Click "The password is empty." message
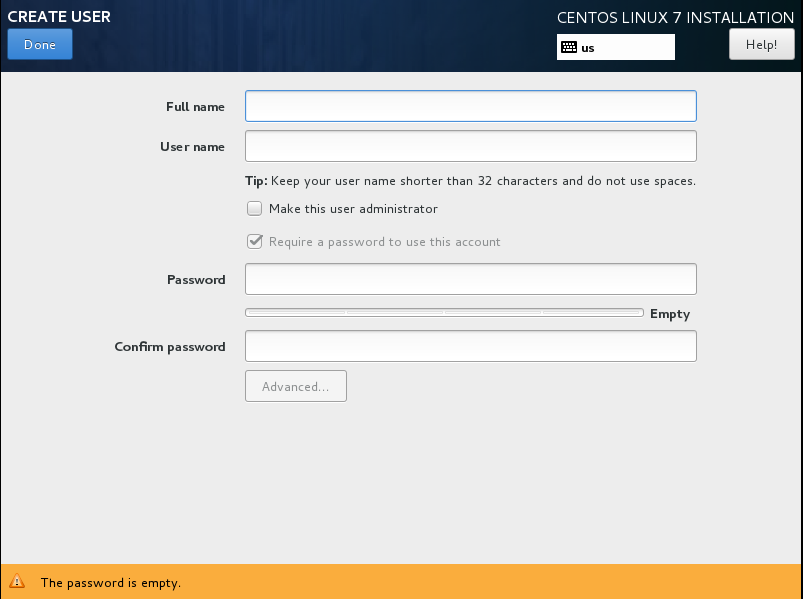 111,583
